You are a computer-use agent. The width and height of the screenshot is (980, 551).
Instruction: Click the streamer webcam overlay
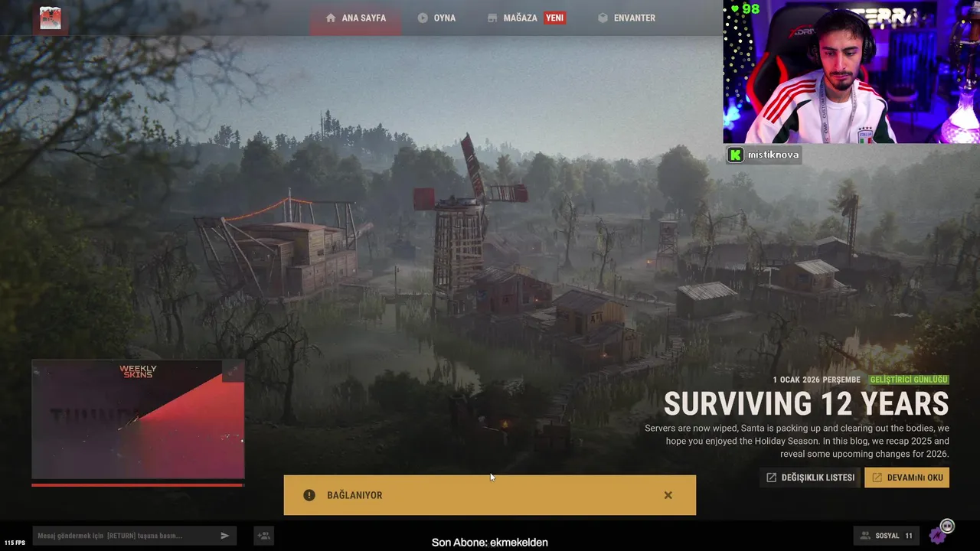(x=851, y=72)
